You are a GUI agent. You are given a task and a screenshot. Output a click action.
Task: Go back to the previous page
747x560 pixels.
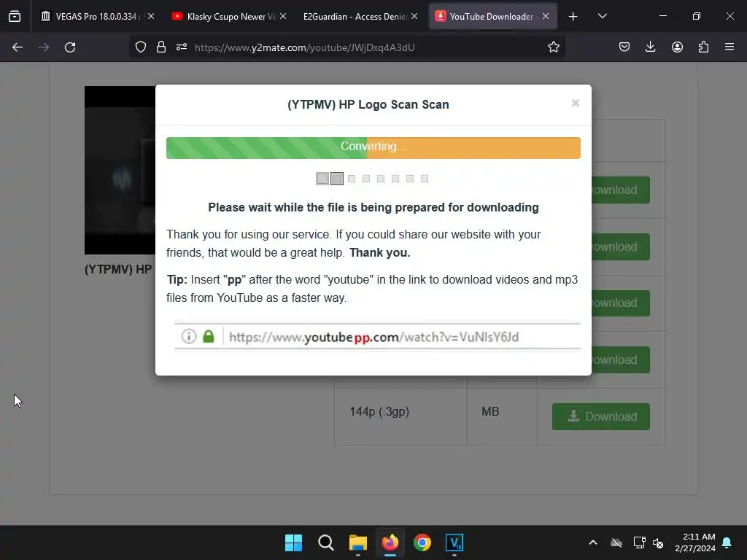(x=18, y=47)
